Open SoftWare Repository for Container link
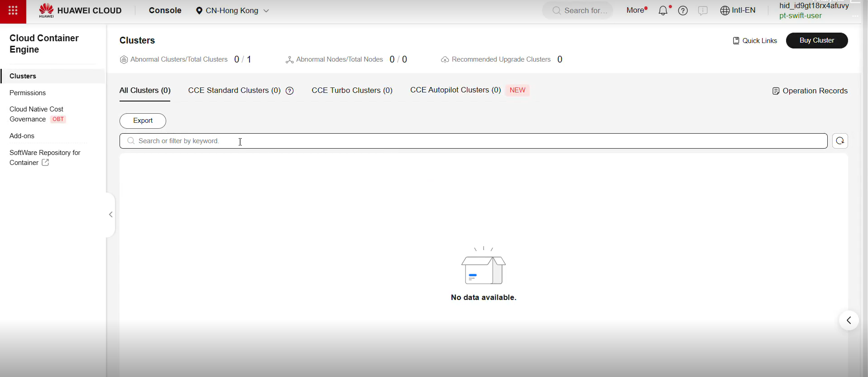This screenshot has width=868, height=377. click(x=45, y=158)
